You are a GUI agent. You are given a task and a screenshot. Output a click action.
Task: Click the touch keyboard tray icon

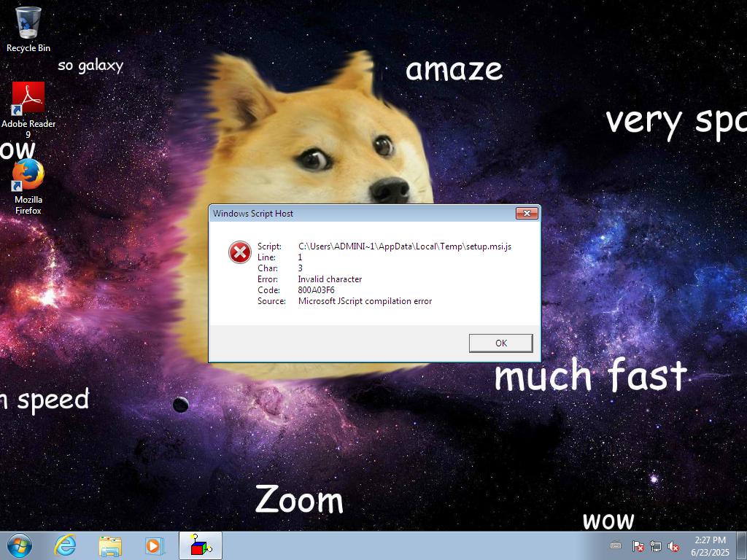(x=616, y=545)
